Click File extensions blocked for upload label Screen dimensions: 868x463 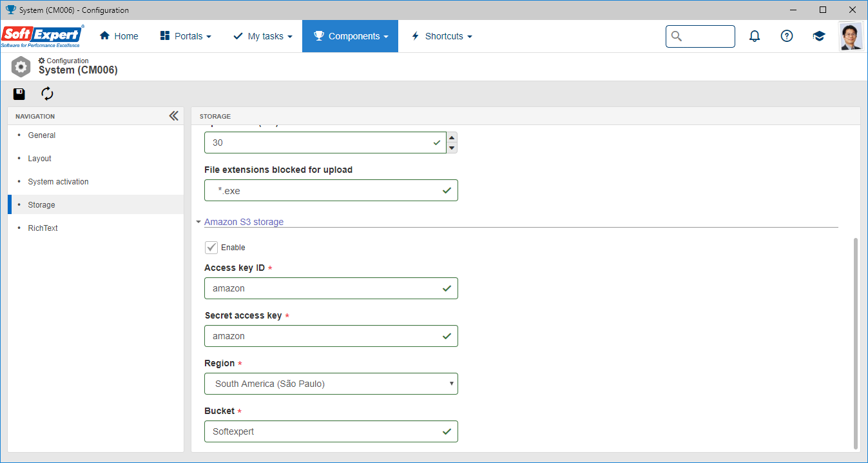click(x=278, y=170)
